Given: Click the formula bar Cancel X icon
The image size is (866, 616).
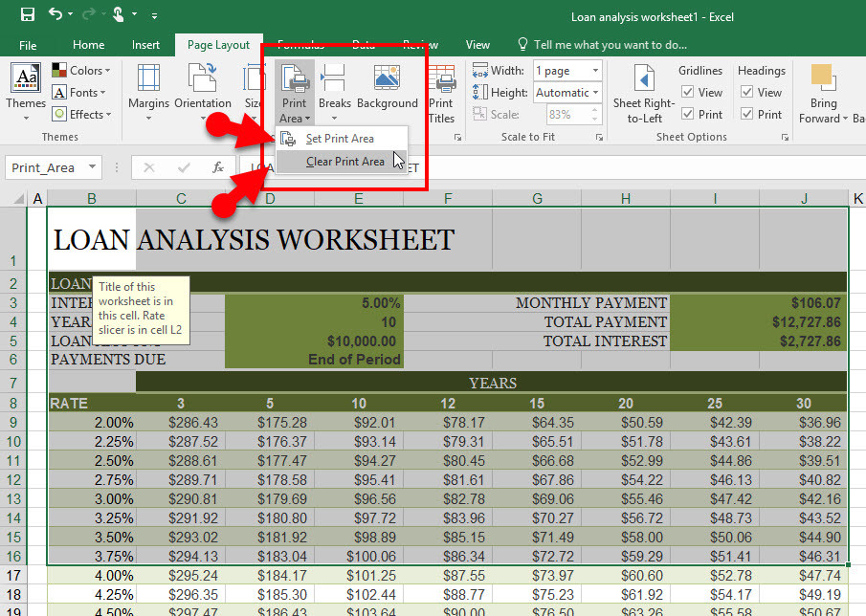Looking at the screenshot, I should (148, 167).
